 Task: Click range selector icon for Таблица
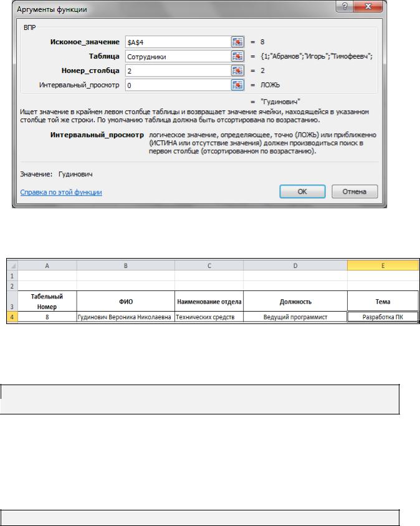pos(237,56)
